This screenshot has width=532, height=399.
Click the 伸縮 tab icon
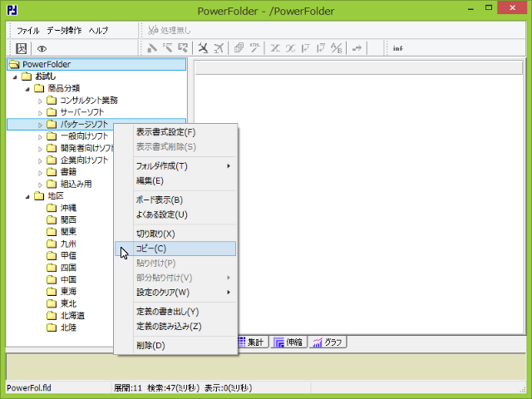click(x=279, y=342)
